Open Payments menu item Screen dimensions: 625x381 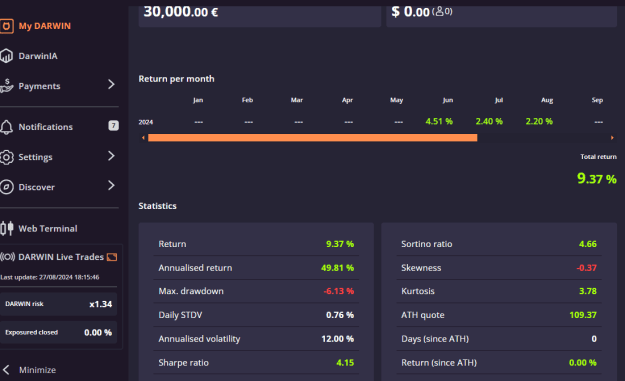point(39,86)
